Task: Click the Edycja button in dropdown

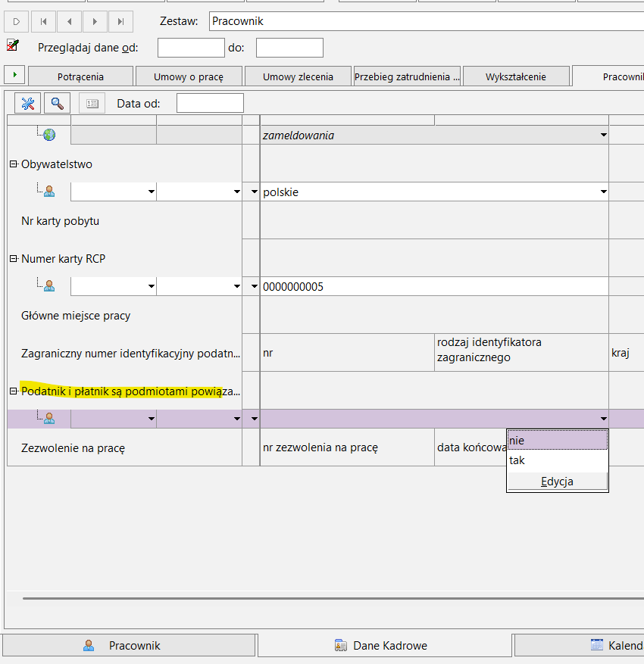Action: [557, 482]
